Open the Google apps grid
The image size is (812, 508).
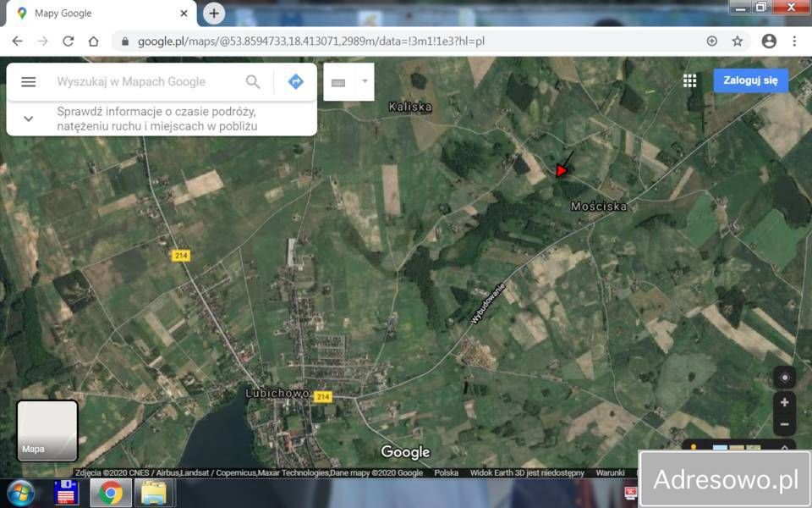point(689,81)
